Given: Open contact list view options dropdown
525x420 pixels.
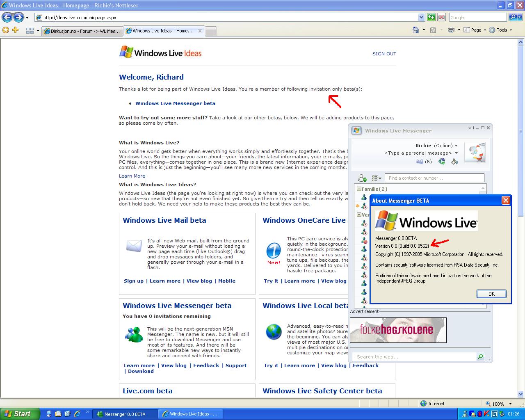Looking at the screenshot, I should click(x=377, y=178).
